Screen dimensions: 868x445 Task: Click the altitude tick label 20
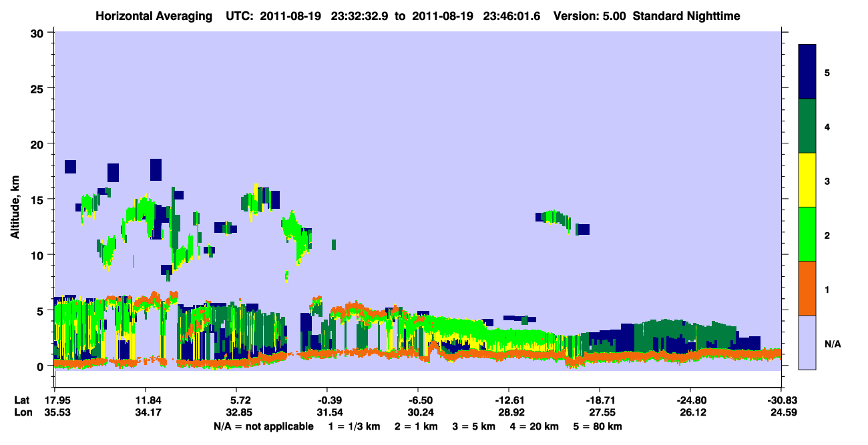click(38, 143)
